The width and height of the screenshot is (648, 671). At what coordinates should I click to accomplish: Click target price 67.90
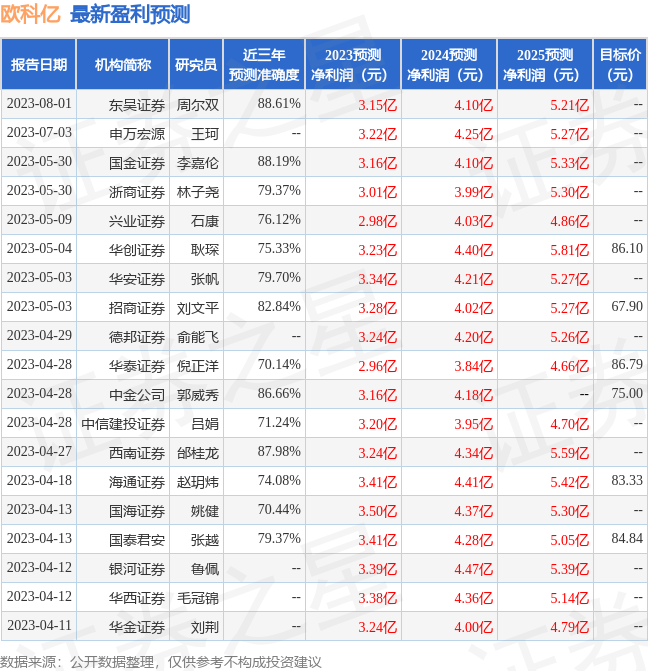tap(627, 307)
